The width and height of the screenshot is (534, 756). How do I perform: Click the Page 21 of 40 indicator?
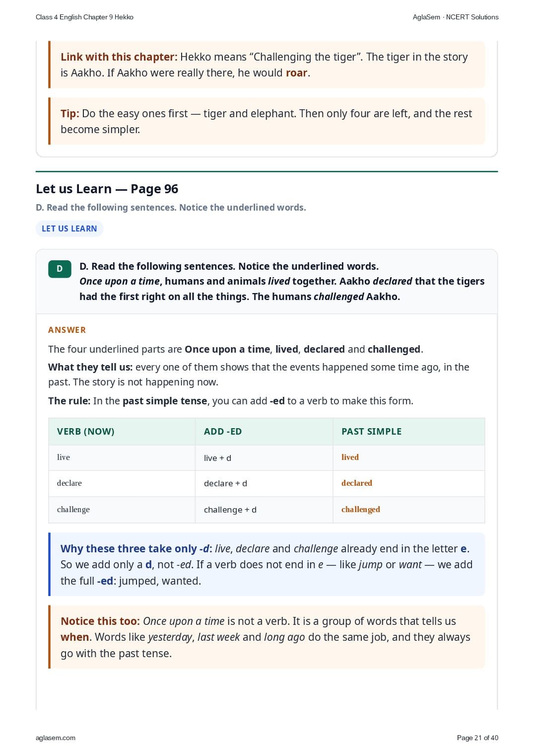coord(477,738)
